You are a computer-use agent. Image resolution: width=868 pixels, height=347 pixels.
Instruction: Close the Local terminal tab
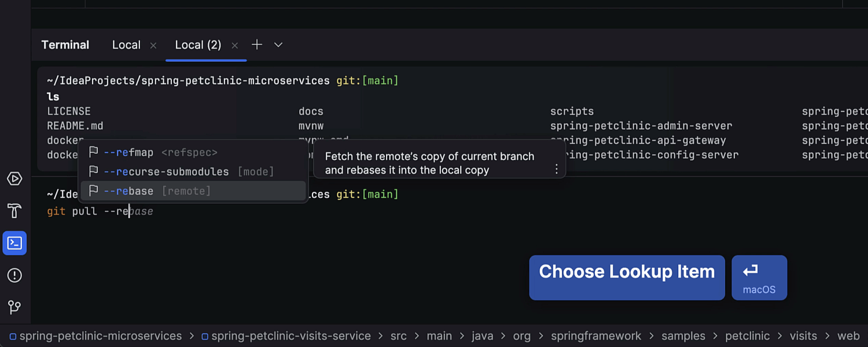(153, 45)
